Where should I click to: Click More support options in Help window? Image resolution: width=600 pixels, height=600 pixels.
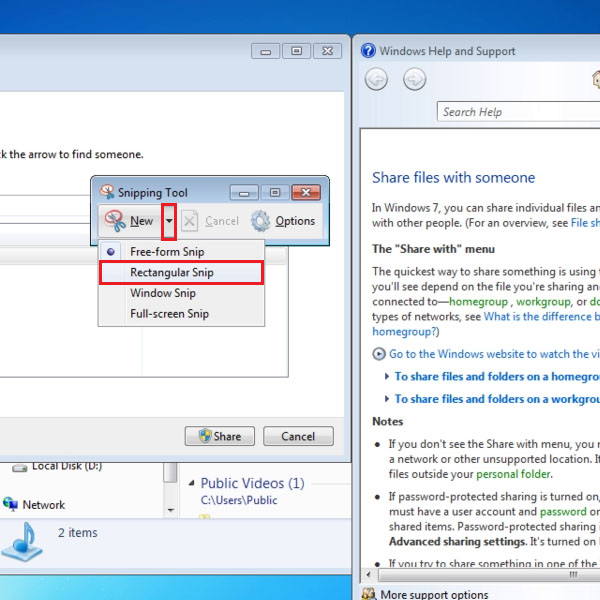434,594
